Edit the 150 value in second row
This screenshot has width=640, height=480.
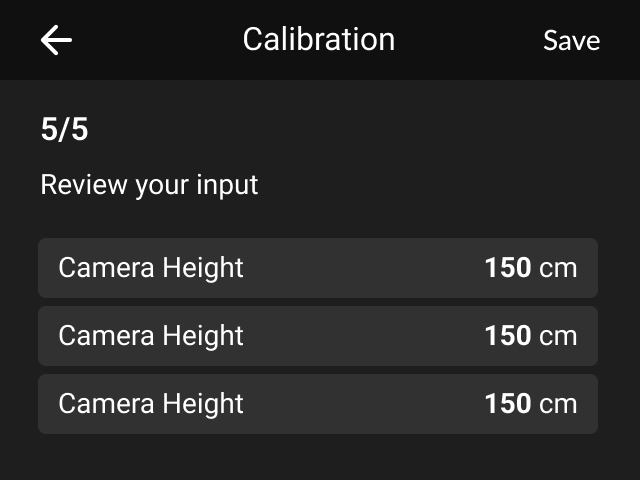click(x=507, y=336)
